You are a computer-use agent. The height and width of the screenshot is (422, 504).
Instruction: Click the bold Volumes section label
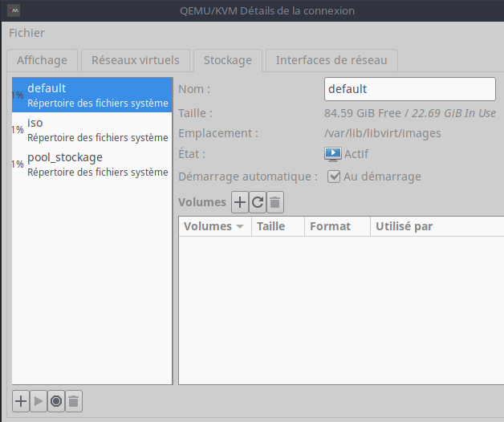202,202
